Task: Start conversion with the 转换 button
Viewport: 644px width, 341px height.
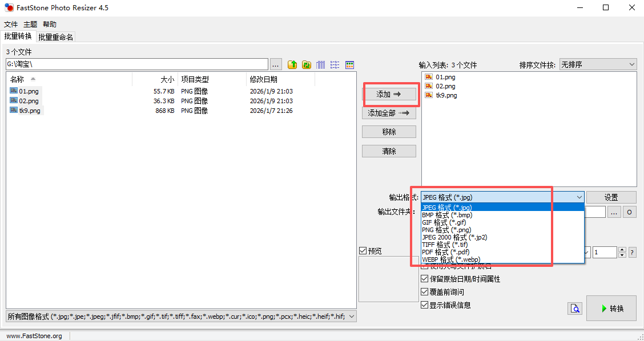Action: point(611,308)
